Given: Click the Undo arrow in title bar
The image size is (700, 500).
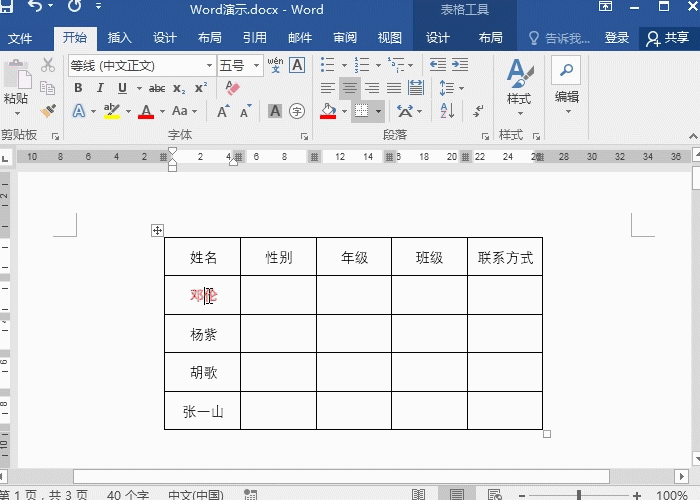Looking at the screenshot, I should click(x=35, y=6).
